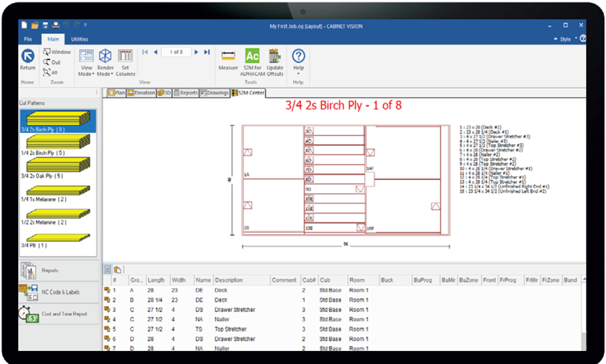Viewport: 606px width, 364px height.
Task: Click the page number field '1 of 8'
Action: [176, 52]
